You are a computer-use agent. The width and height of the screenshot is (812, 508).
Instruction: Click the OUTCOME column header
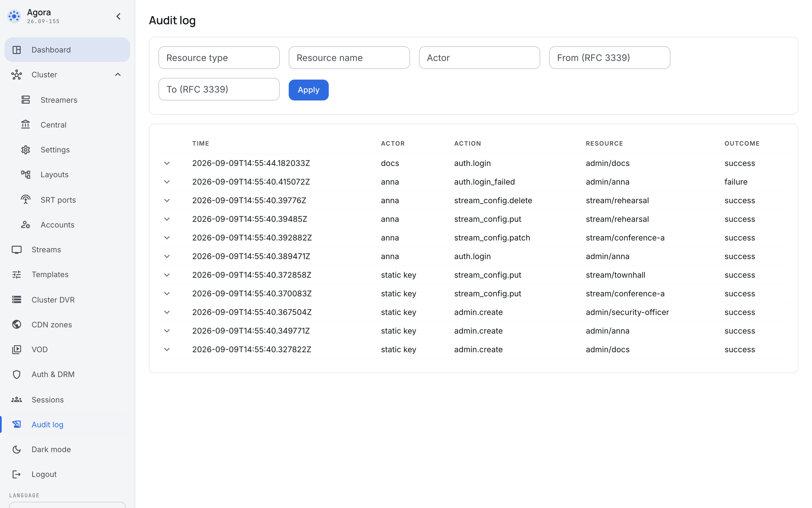pos(742,143)
